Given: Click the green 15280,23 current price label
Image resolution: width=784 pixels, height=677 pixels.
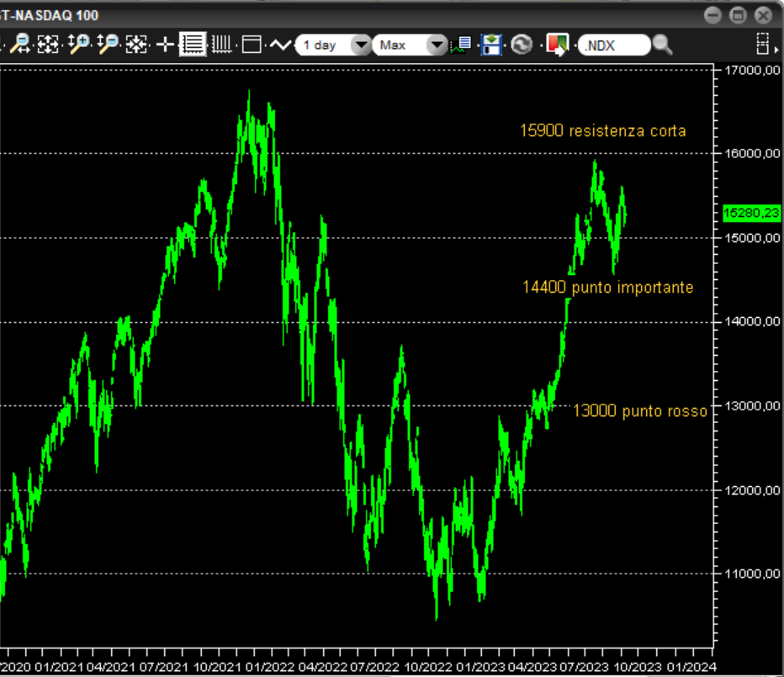Looking at the screenshot, I should [751, 214].
